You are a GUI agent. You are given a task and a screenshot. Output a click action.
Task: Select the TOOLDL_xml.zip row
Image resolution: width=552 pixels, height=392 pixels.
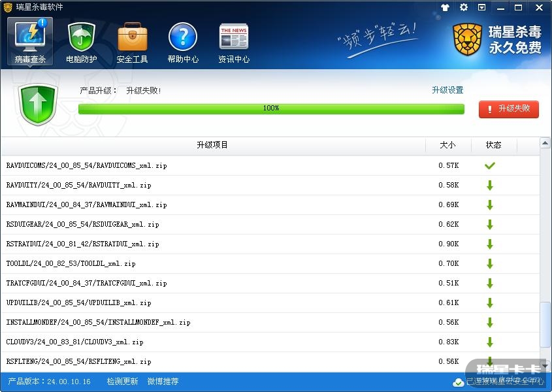[270, 264]
